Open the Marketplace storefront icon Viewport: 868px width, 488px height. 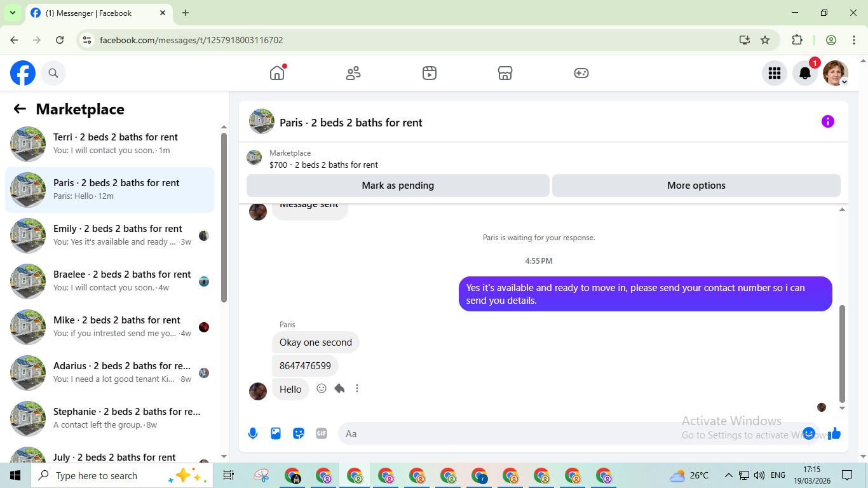pos(505,73)
